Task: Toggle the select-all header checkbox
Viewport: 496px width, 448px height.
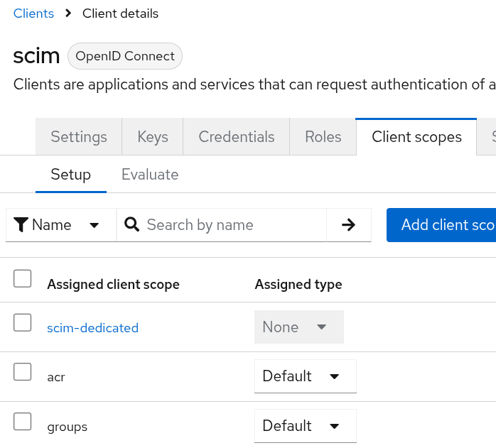Action: (x=23, y=279)
